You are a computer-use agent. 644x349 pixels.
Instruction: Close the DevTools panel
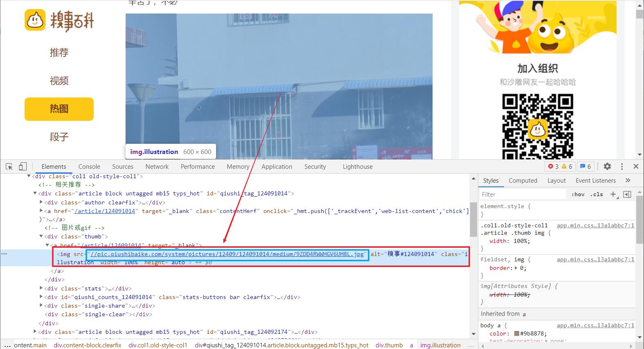coord(636,166)
